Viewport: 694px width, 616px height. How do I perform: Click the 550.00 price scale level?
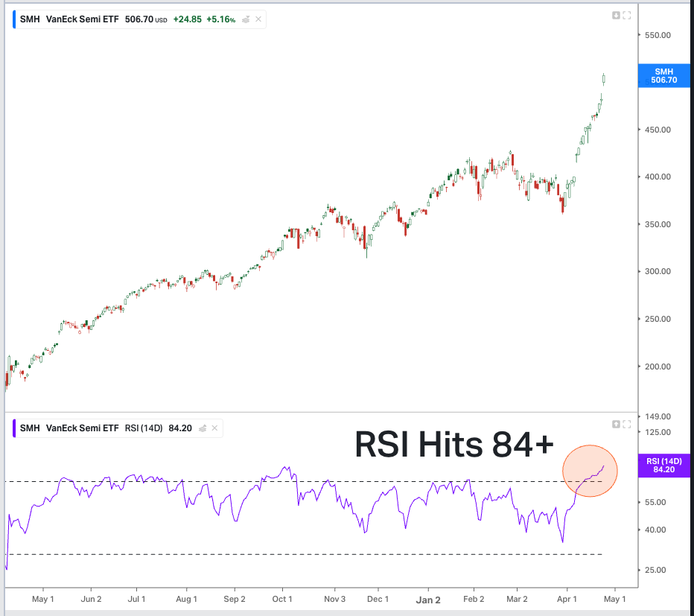click(658, 35)
